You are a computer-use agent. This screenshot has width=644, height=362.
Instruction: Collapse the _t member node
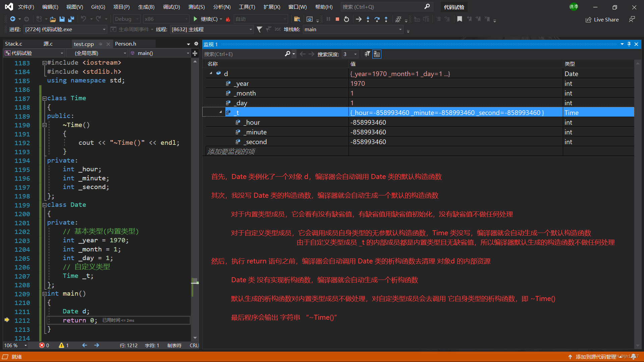tap(221, 112)
